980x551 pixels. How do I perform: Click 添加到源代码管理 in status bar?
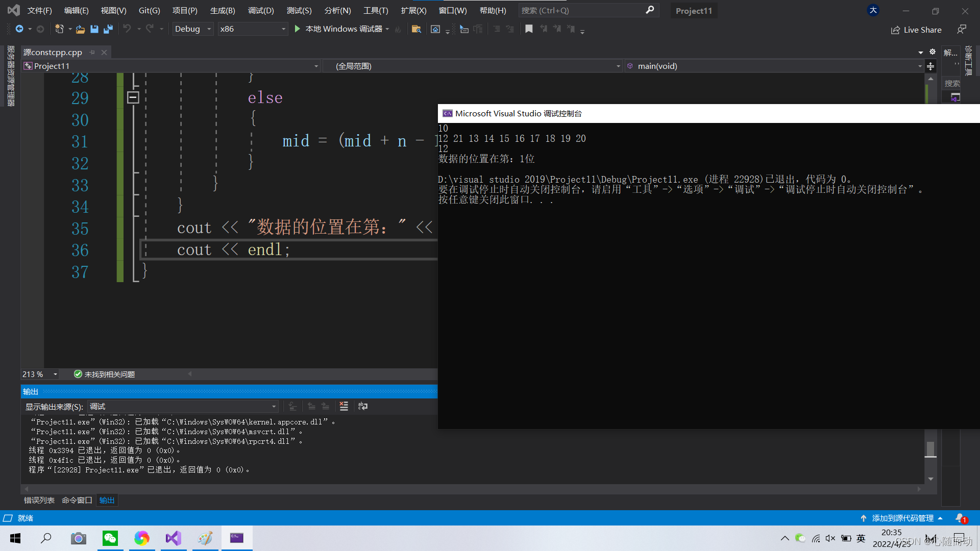point(902,518)
